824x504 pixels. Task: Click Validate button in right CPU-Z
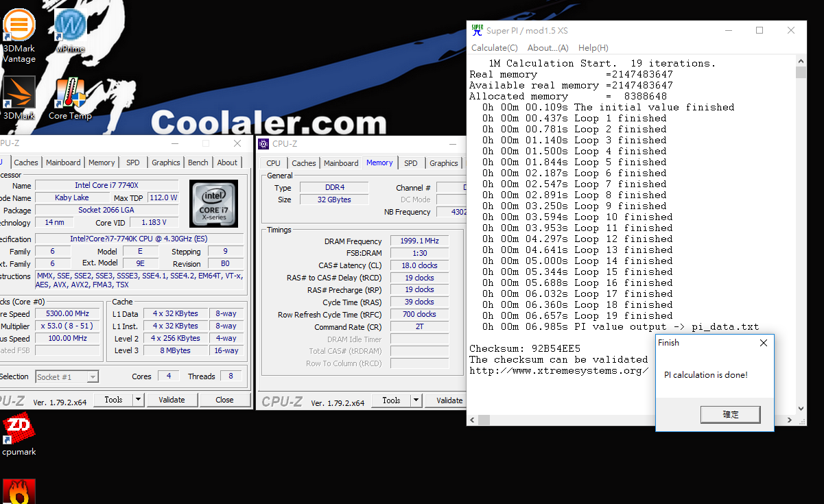tap(445, 400)
